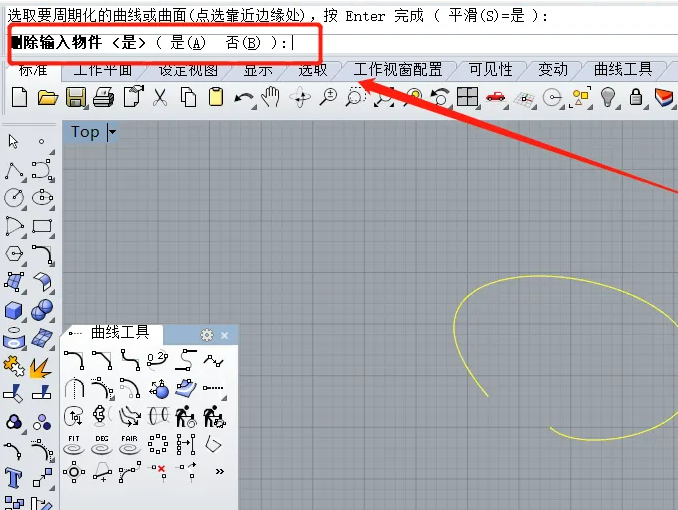The width and height of the screenshot is (678, 510).
Task: Choose 是(A) in the command line
Action: click(x=187, y=43)
